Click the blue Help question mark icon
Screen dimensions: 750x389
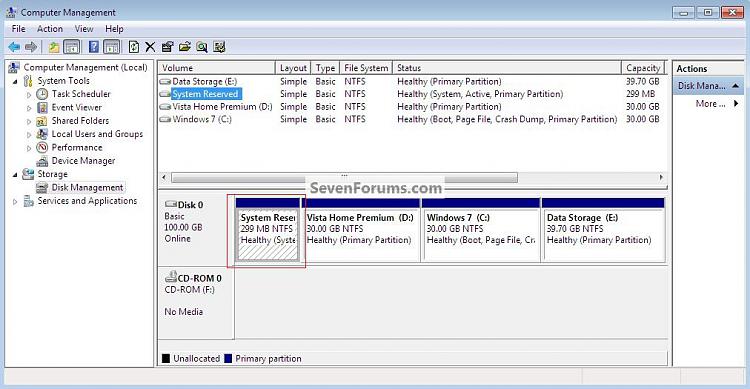tap(94, 47)
